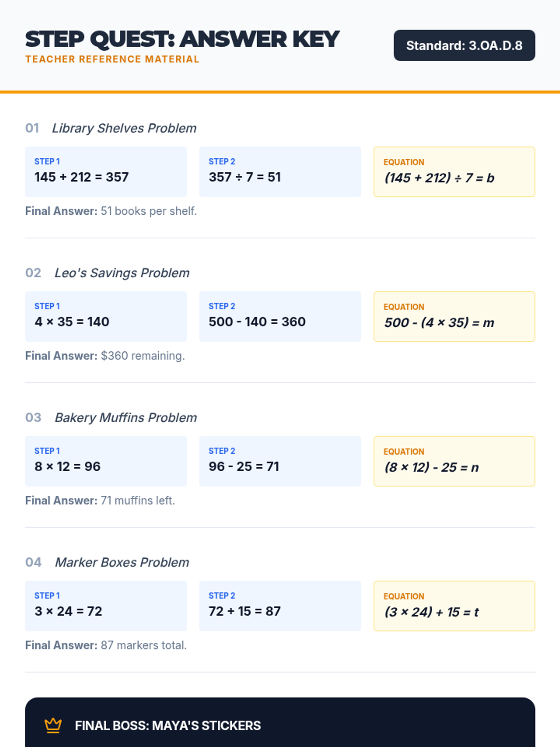Select the 8 × 12 = 96 step box
Screen dimensions: 560x747
(106, 461)
